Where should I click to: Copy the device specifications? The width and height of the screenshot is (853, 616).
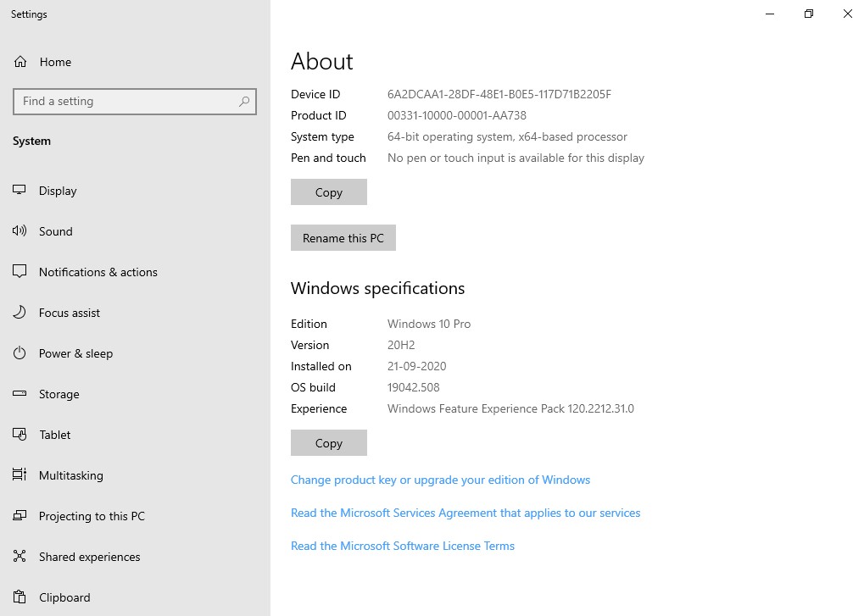329,192
